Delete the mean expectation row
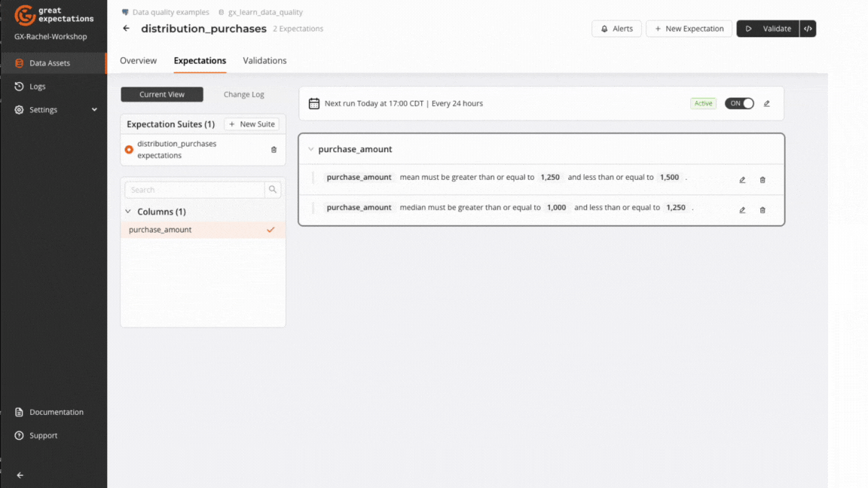The image size is (868, 488). [x=763, y=180]
